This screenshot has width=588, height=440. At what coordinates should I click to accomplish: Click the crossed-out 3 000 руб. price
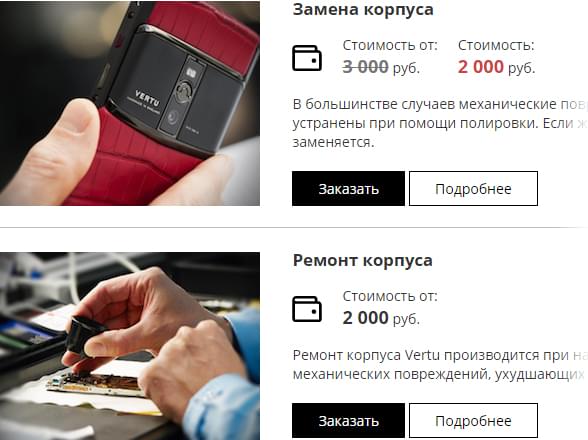pyautogui.click(x=381, y=67)
